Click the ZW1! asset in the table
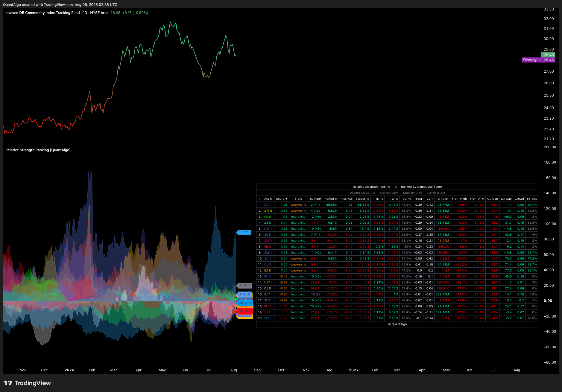Screen dimensions: 562x392 [268, 211]
